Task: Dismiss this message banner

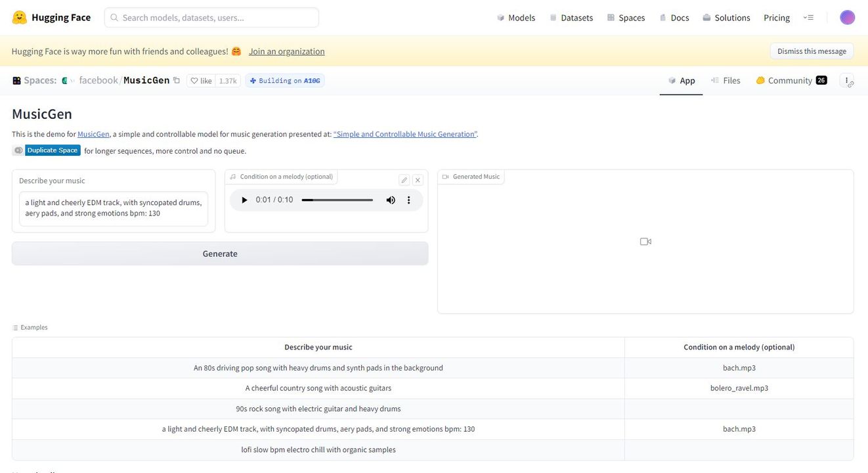Action: [x=812, y=51]
